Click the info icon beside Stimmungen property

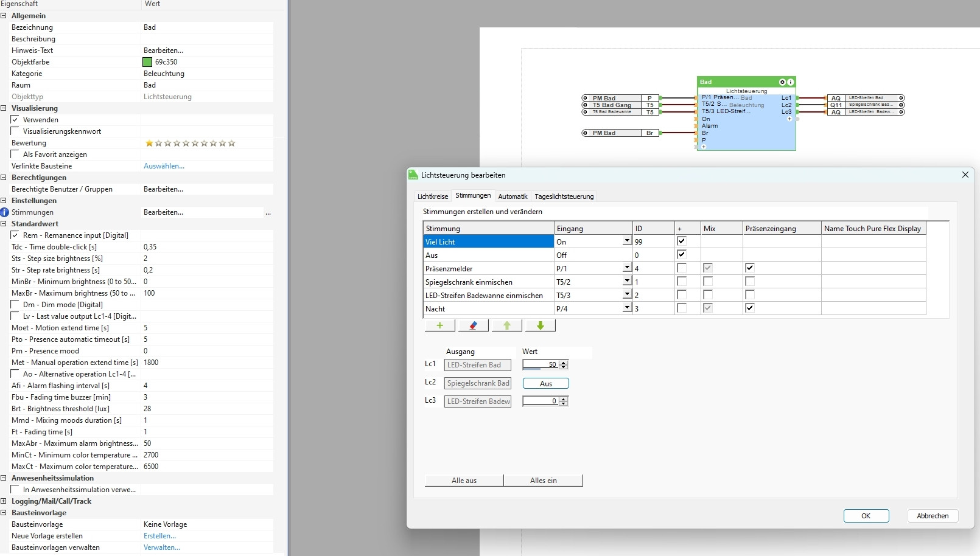5,212
